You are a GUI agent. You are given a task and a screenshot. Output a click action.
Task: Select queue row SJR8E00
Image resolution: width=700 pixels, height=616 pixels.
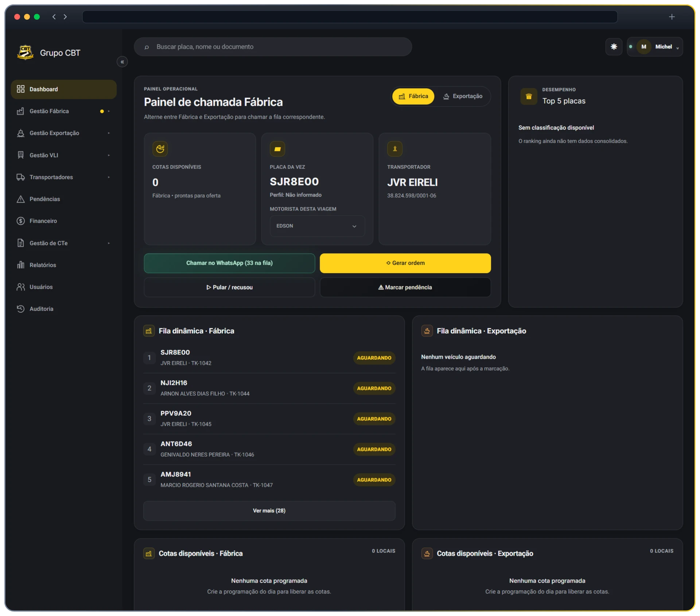pyautogui.click(x=269, y=358)
